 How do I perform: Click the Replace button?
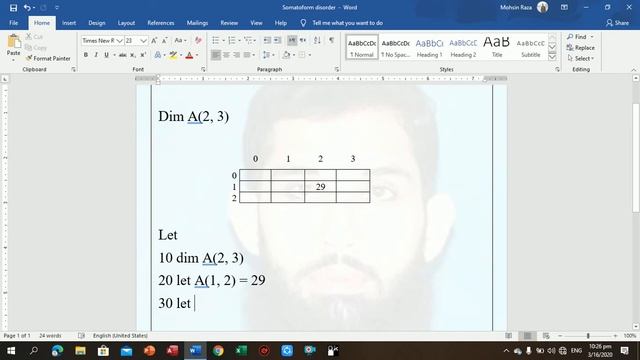coord(581,48)
